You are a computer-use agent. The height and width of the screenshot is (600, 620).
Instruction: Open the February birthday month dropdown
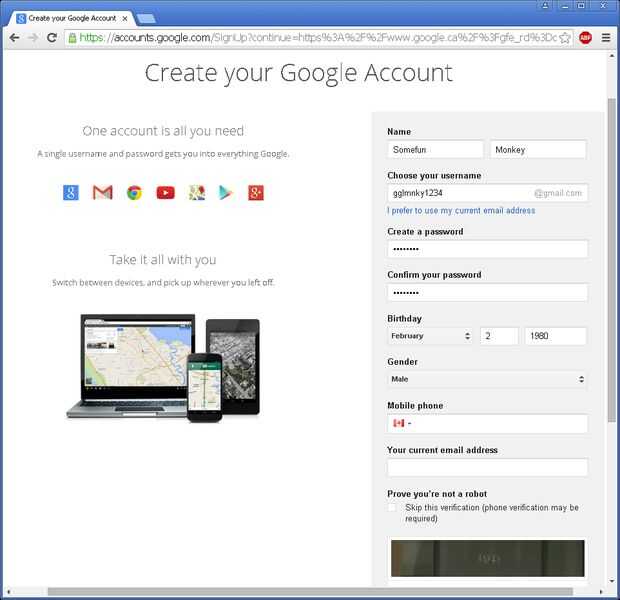pyautogui.click(x=430, y=336)
